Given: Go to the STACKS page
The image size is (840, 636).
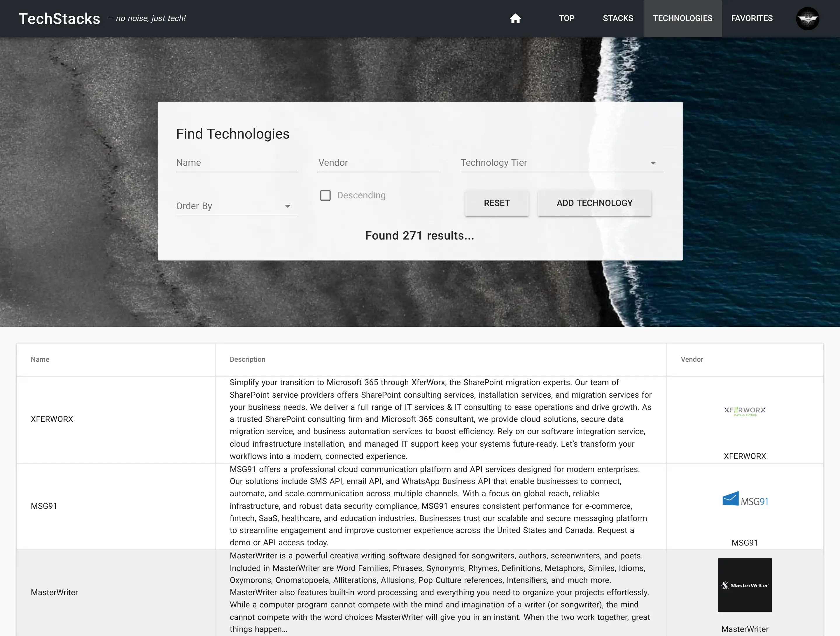Looking at the screenshot, I should point(617,19).
